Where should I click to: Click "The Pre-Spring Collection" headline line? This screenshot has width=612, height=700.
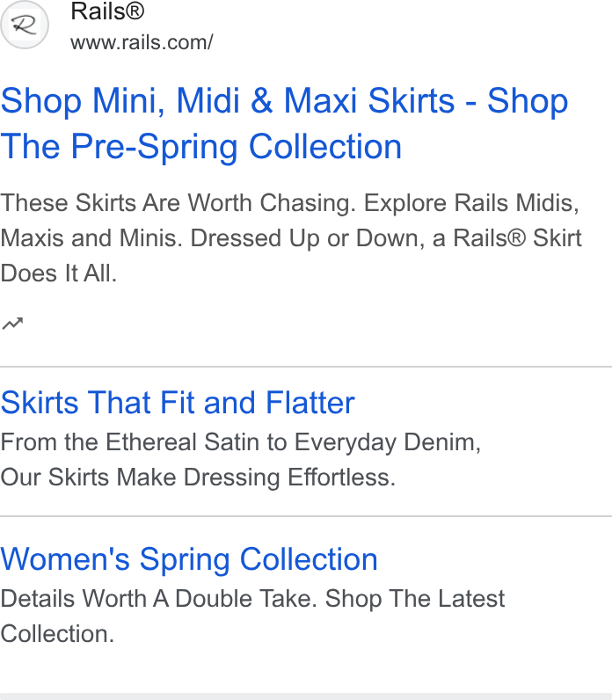(x=200, y=147)
